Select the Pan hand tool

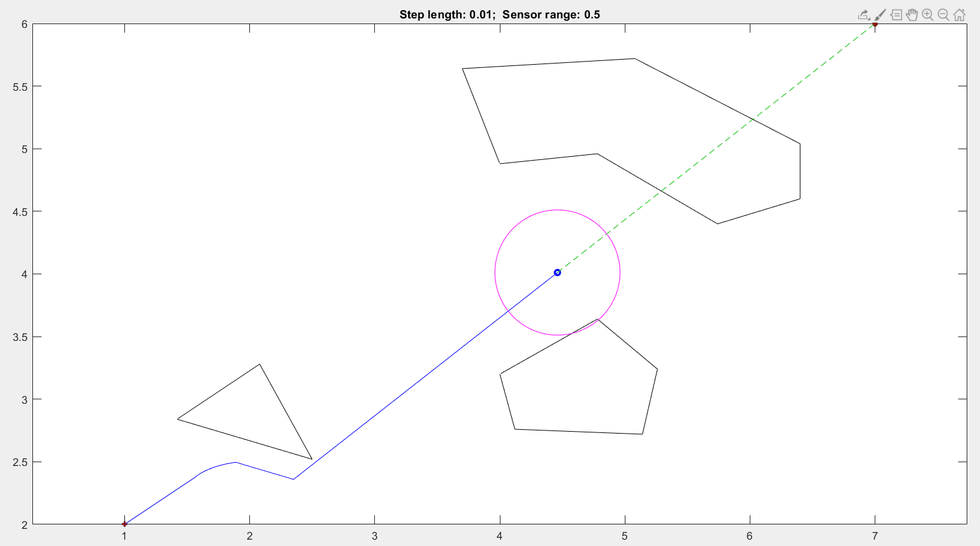coord(911,13)
